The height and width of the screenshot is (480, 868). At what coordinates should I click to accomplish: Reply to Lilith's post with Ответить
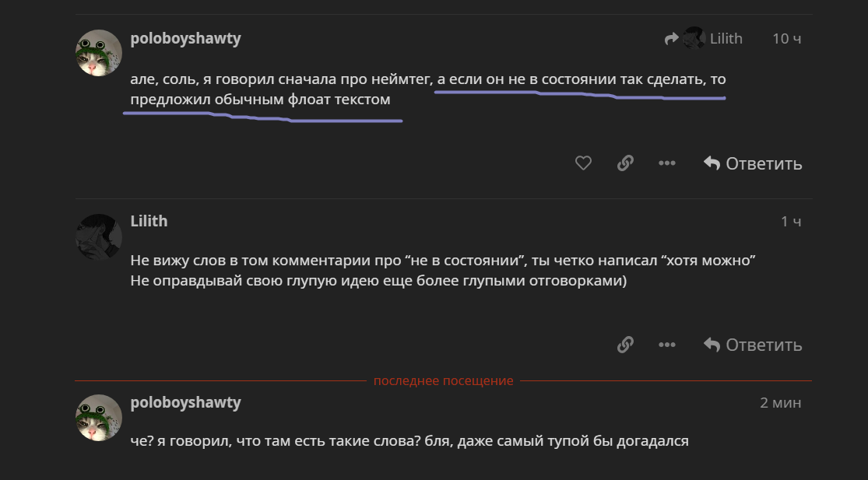coord(752,345)
